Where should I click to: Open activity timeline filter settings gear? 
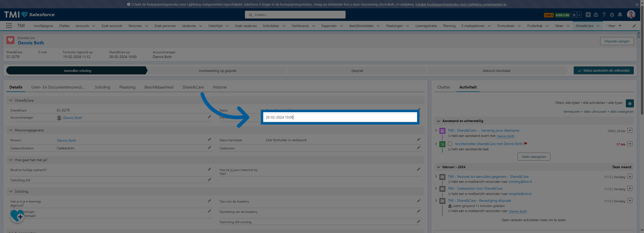tap(630, 103)
